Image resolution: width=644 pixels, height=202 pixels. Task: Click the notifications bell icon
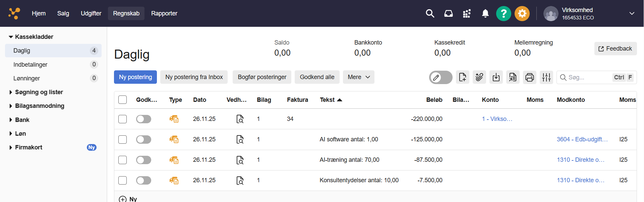click(485, 13)
